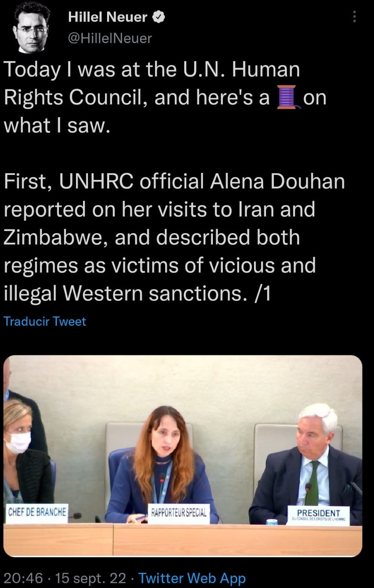Click the first tweet paragraph about U.N. Council
Screen dimensions: 374x588
(x=165, y=97)
